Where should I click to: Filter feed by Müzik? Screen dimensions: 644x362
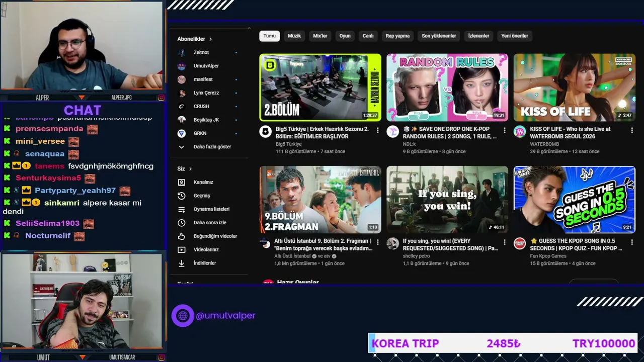tap(294, 36)
